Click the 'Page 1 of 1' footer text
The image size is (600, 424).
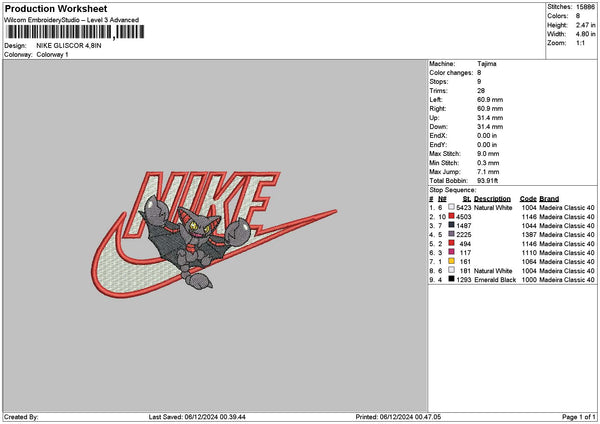coord(579,417)
